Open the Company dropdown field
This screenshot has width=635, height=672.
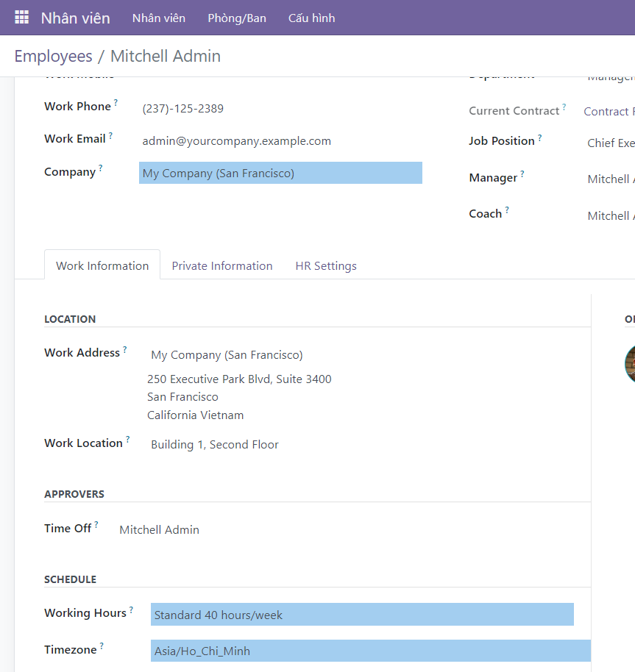click(280, 174)
